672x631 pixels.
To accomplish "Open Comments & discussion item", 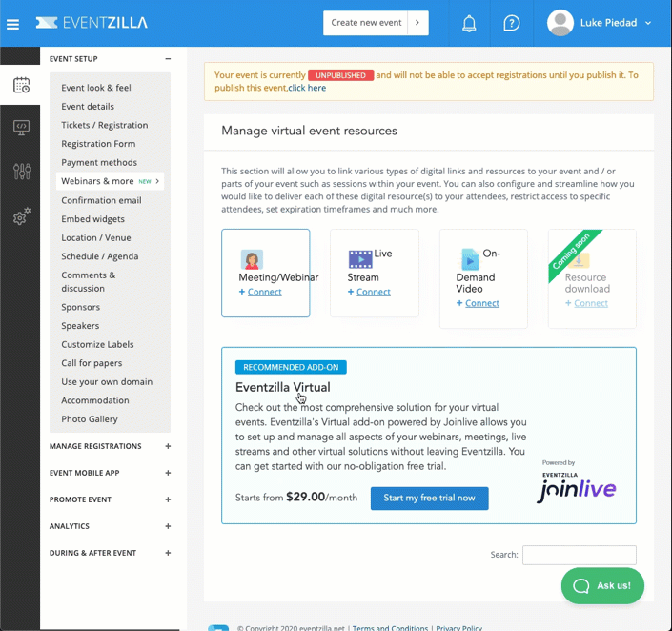I will click(x=89, y=281).
